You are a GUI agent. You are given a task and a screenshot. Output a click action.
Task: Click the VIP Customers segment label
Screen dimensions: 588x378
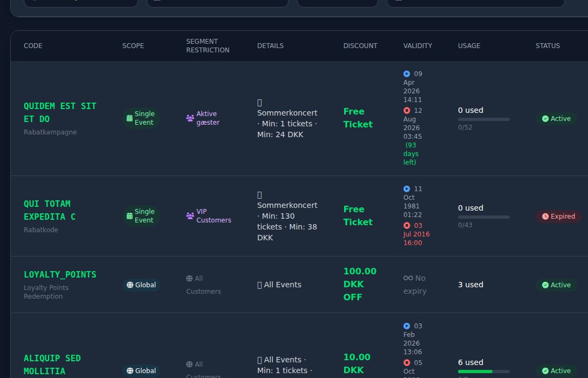tap(214, 216)
